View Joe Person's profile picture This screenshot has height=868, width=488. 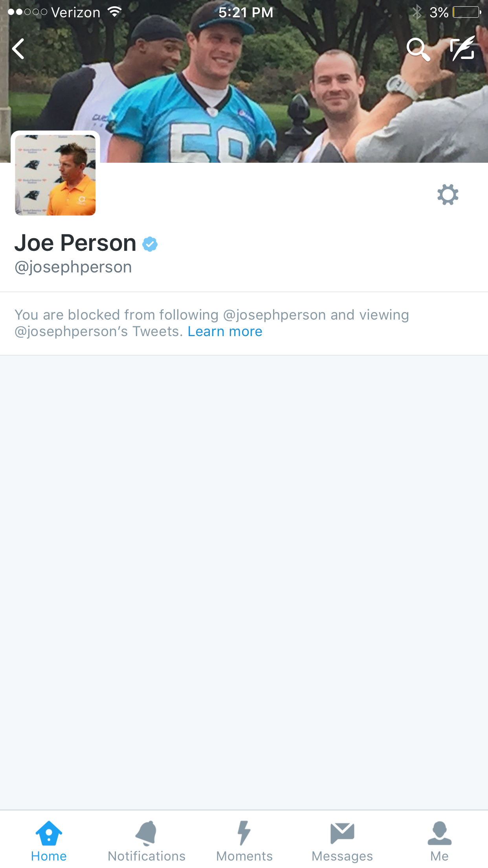click(55, 175)
